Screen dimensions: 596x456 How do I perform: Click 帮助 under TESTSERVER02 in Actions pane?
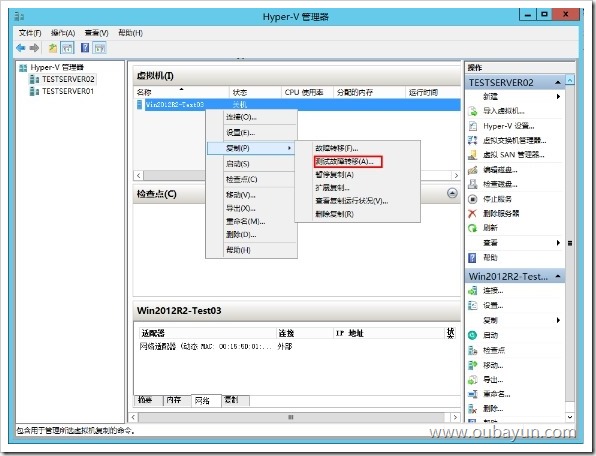(x=490, y=258)
